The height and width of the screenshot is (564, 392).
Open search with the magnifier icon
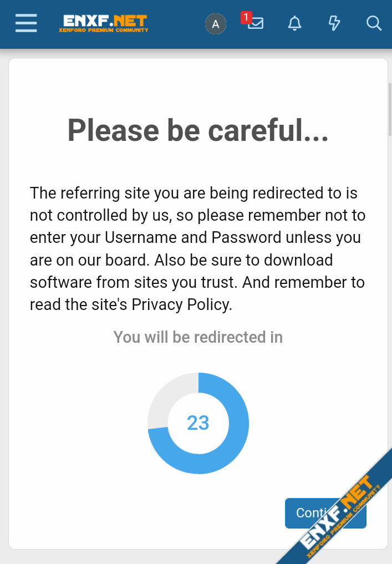tap(374, 23)
